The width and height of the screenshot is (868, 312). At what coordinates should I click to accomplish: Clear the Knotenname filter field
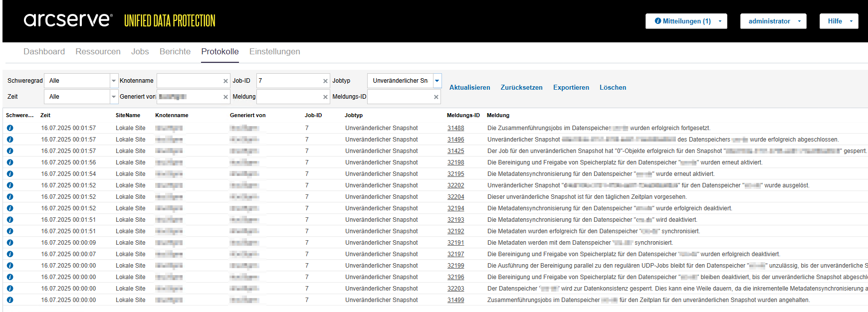pos(225,81)
